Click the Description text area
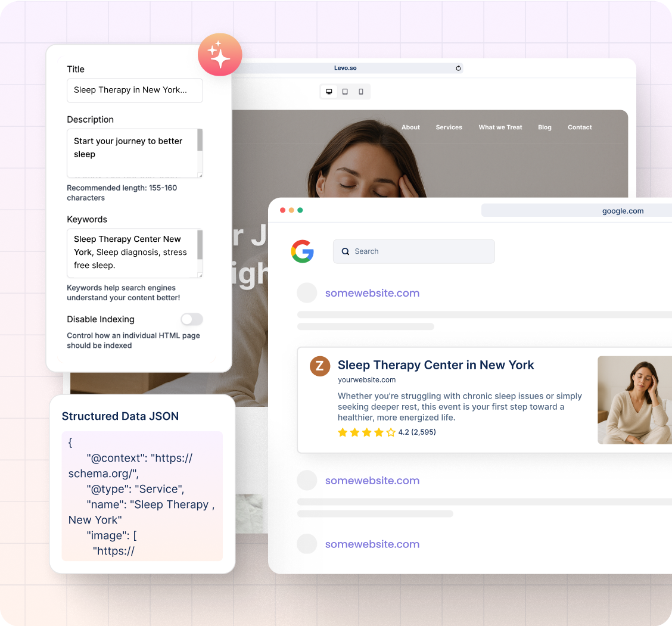 [131, 152]
